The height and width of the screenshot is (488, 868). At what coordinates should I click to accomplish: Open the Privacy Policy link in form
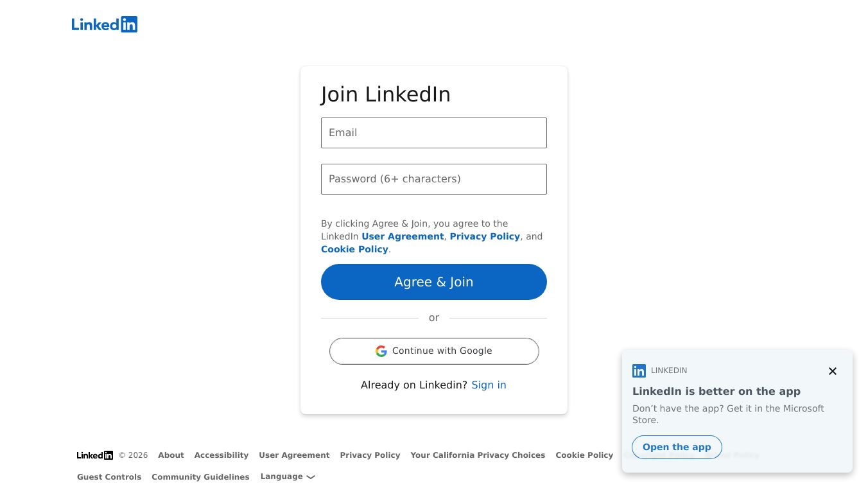pos(485,236)
